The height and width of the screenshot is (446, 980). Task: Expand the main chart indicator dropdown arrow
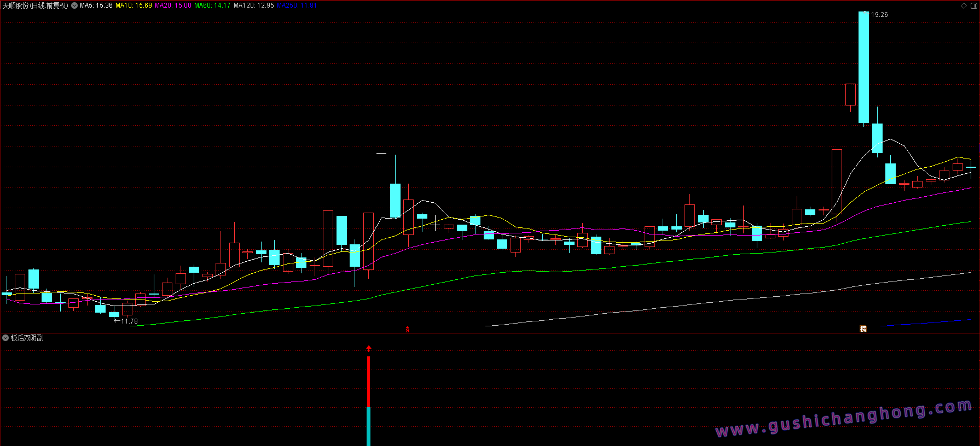(74, 5)
